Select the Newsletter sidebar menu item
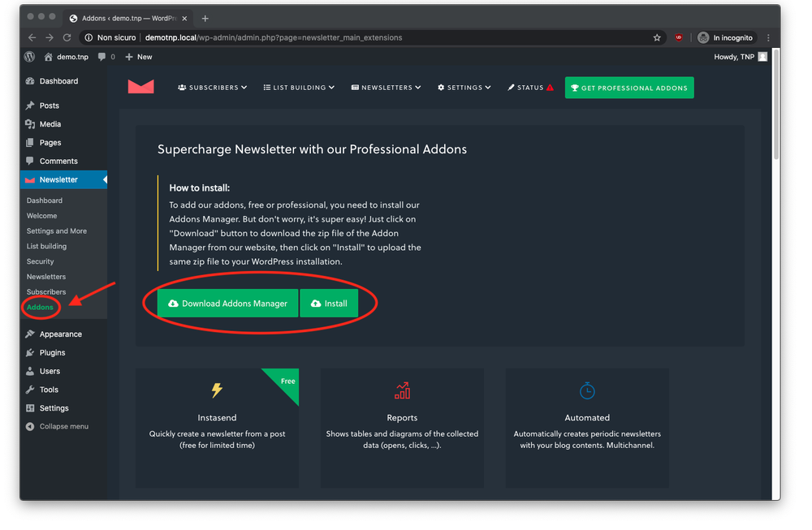812x530 pixels. (63, 180)
